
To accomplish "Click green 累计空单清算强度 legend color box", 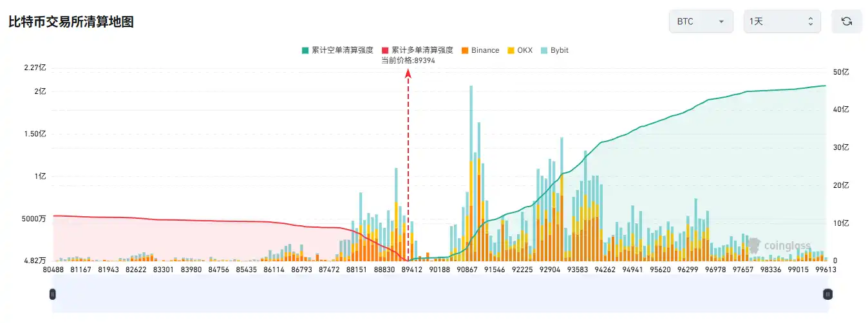I will tap(305, 50).
